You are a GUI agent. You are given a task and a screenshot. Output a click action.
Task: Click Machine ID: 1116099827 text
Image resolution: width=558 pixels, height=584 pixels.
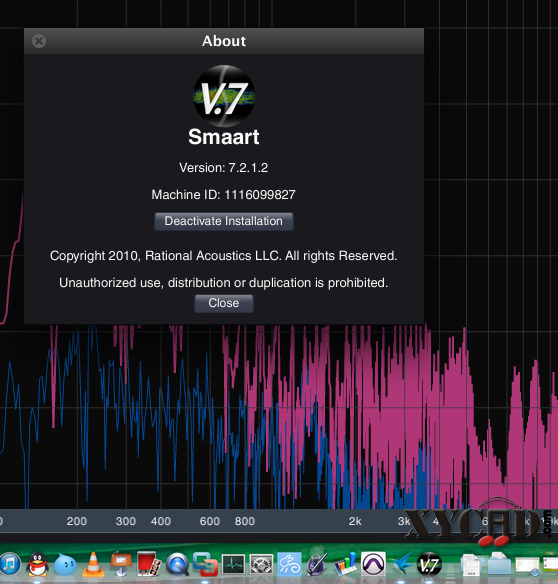(x=223, y=194)
